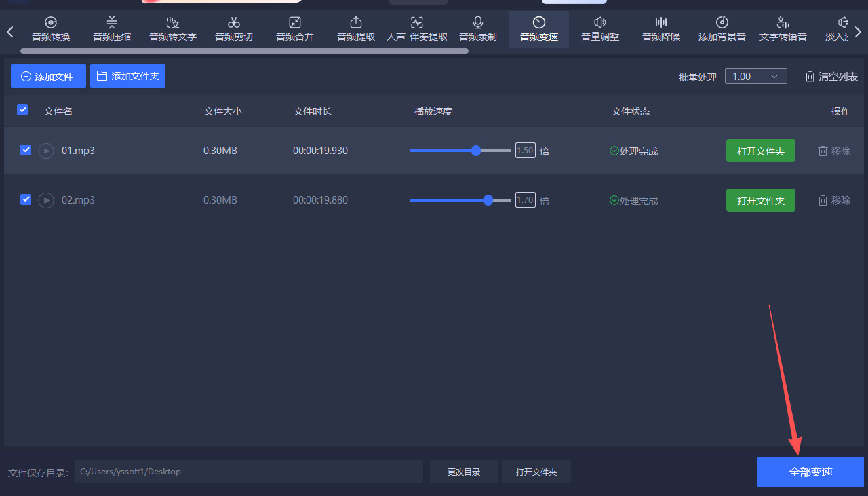The height and width of the screenshot is (496, 868).
Task: Click the 添加文件夹 button
Action: pyautogui.click(x=127, y=76)
